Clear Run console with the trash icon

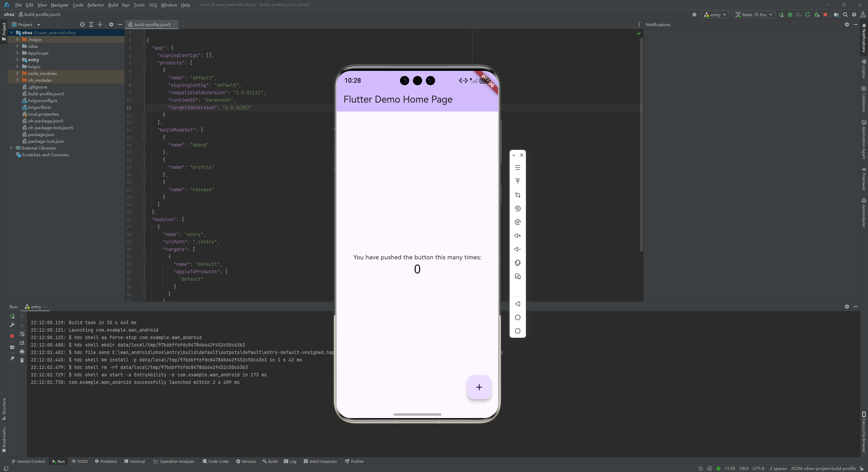pos(22,360)
